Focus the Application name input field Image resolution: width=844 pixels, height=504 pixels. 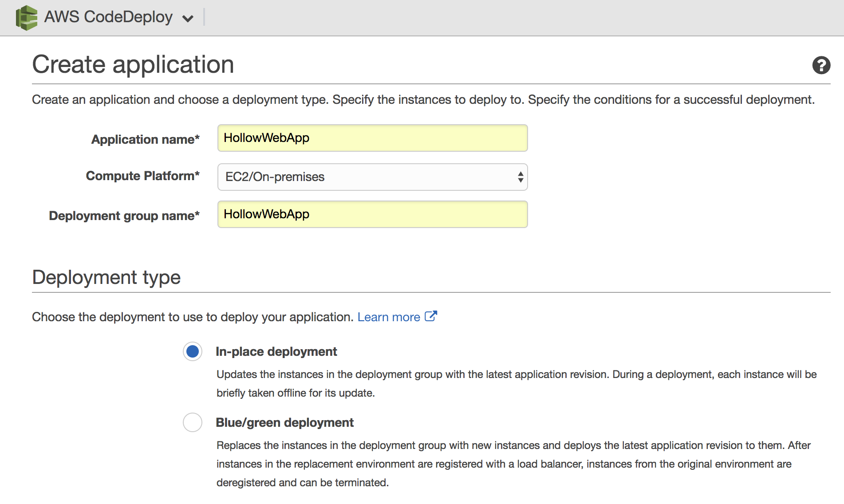coord(372,138)
